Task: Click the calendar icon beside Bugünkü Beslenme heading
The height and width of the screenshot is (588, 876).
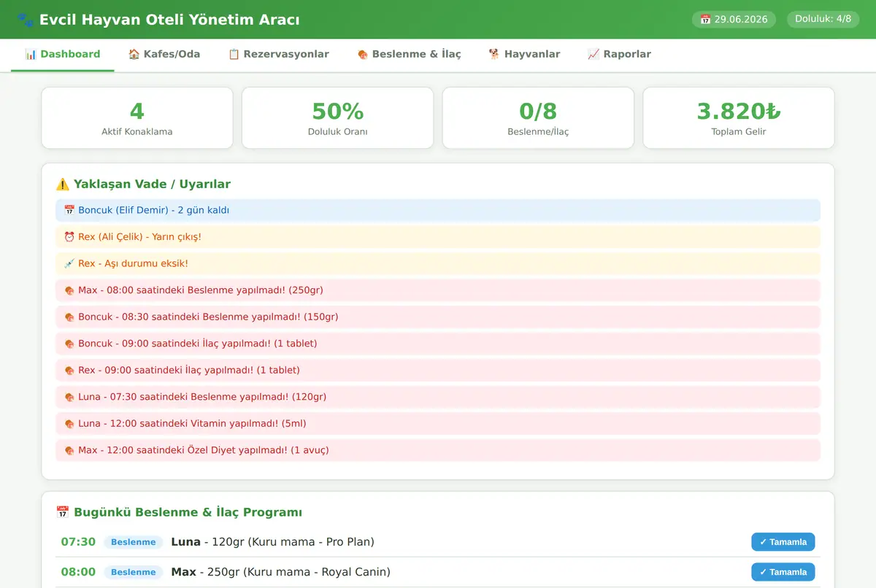Action: tap(63, 512)
